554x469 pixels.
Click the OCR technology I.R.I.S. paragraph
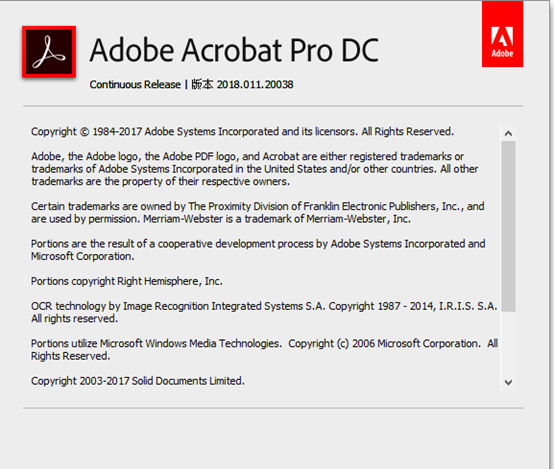pos(264,312)
